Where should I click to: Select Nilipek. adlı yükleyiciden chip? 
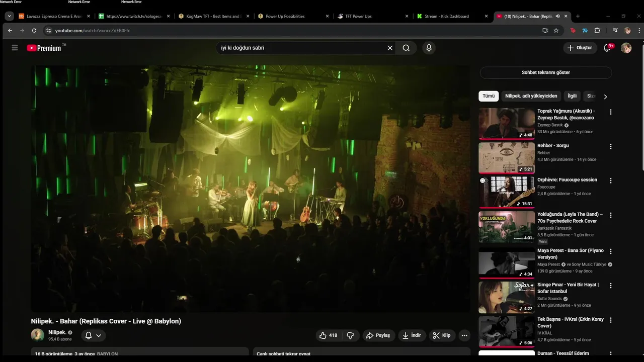(531, 96)
